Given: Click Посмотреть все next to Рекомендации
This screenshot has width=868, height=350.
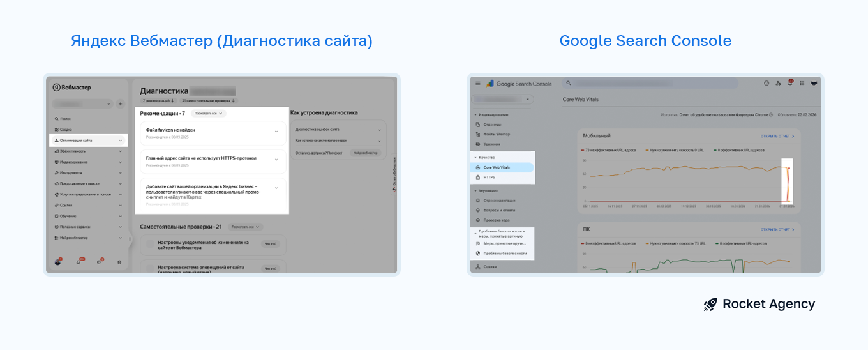Looking at the screenshot, I should (x=208, y=113).
